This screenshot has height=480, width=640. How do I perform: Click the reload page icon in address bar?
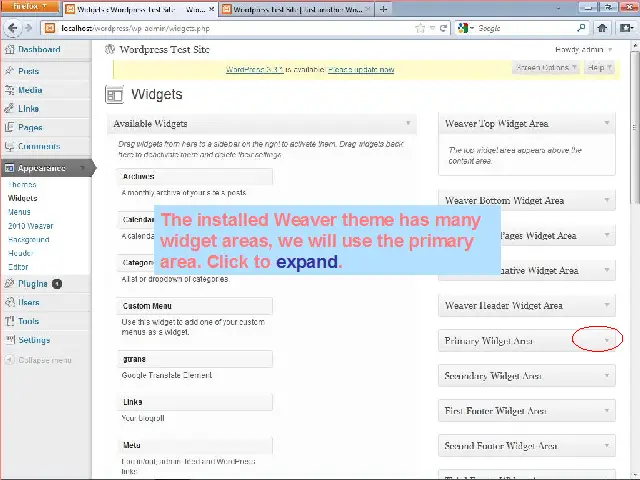pos(443,28)
